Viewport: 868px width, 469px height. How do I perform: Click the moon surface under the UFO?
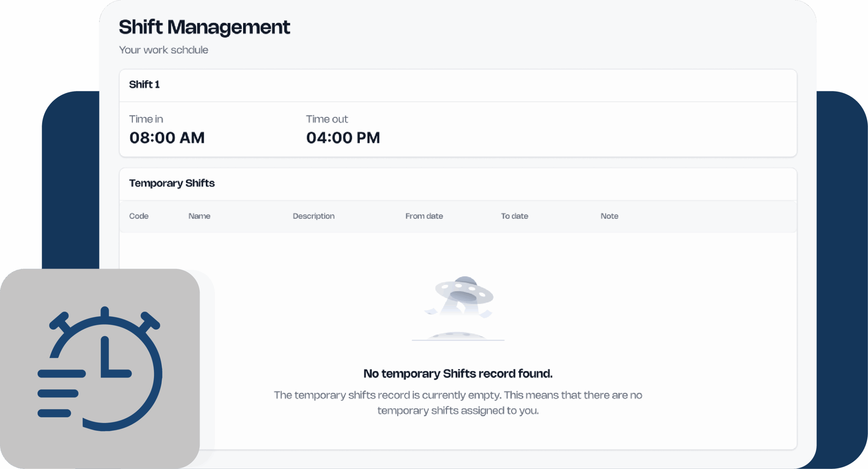(x=457, y=336)
